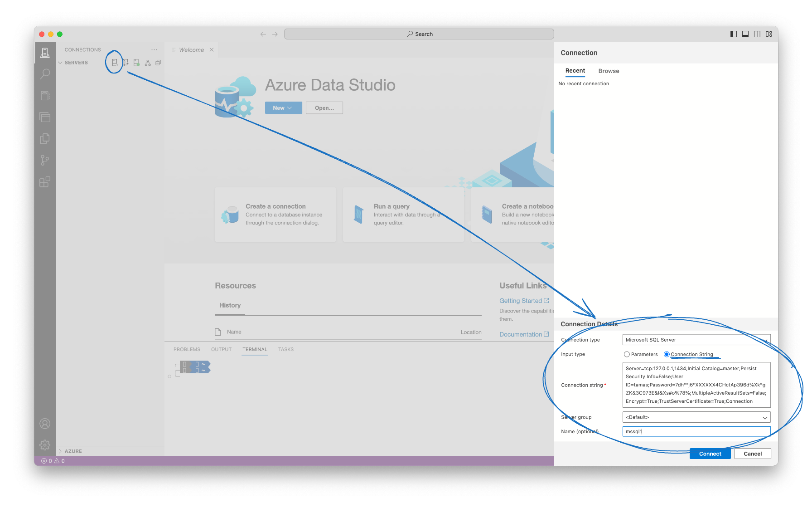Click errors and warnings status bar indicator
812x508 pixels.
pos(53,461)
